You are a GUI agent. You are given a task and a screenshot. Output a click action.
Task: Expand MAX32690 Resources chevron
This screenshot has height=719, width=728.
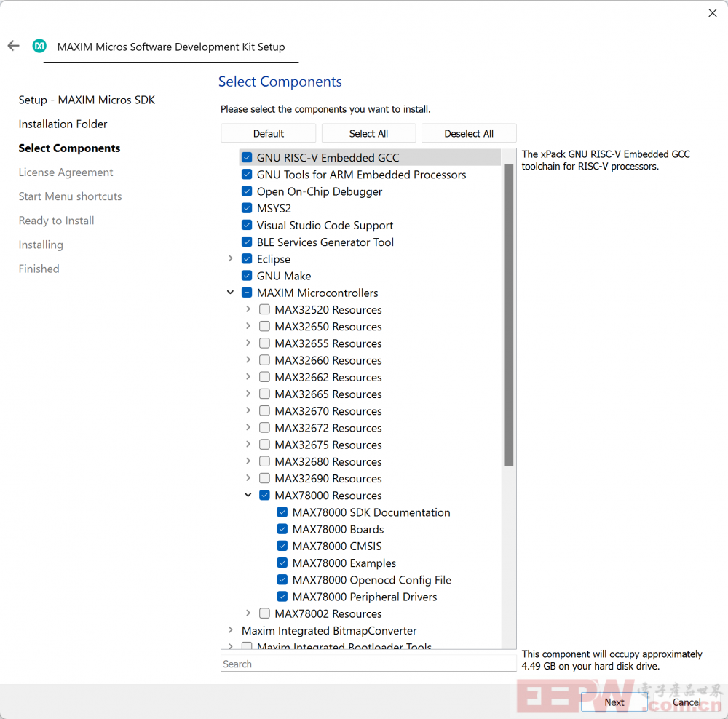coord(248,478)
